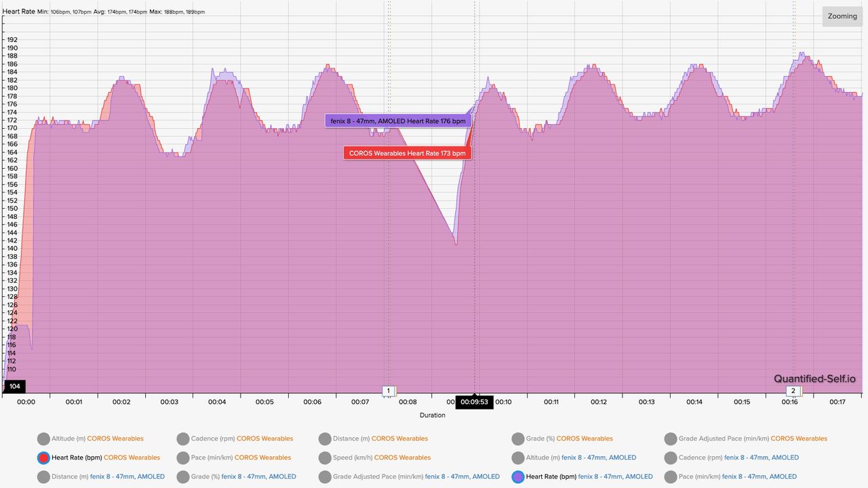Toggle Distance (m) COROS Wearables series
The height and width of the screenshot is (488, 868).
tap(374, 439)
